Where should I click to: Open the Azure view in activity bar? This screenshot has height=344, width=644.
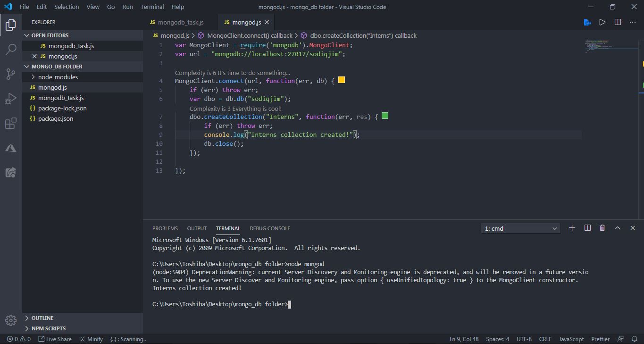(x=11, y=148)
